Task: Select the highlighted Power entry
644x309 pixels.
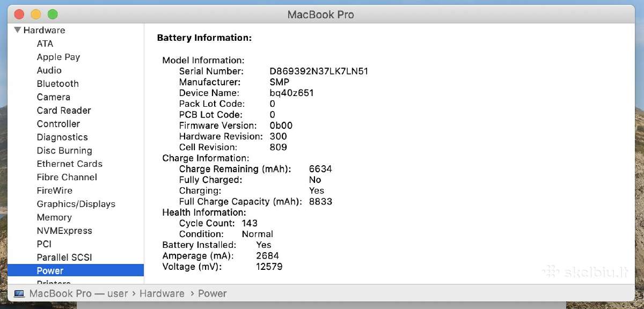Action: pos(76,270)
